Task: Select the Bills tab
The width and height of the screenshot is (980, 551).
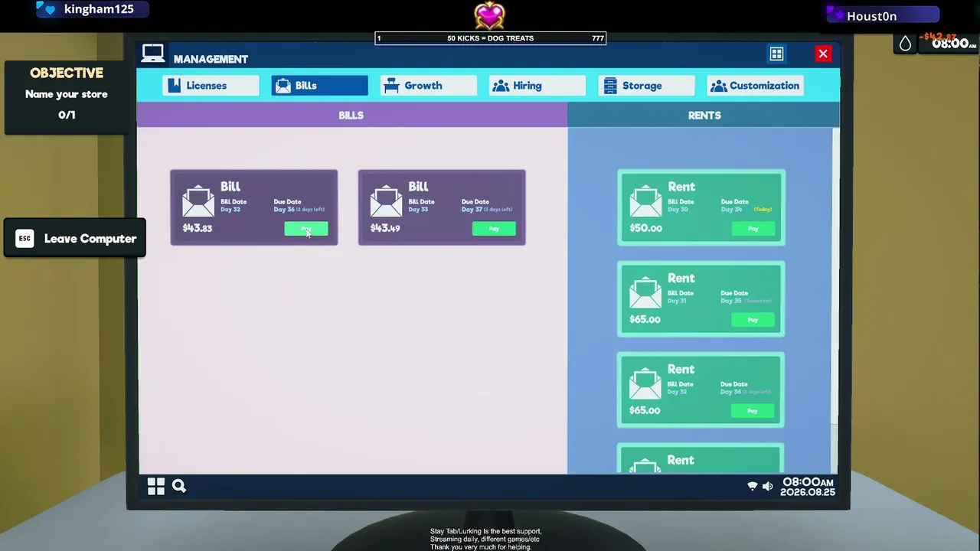Action: tap(319, 86)
